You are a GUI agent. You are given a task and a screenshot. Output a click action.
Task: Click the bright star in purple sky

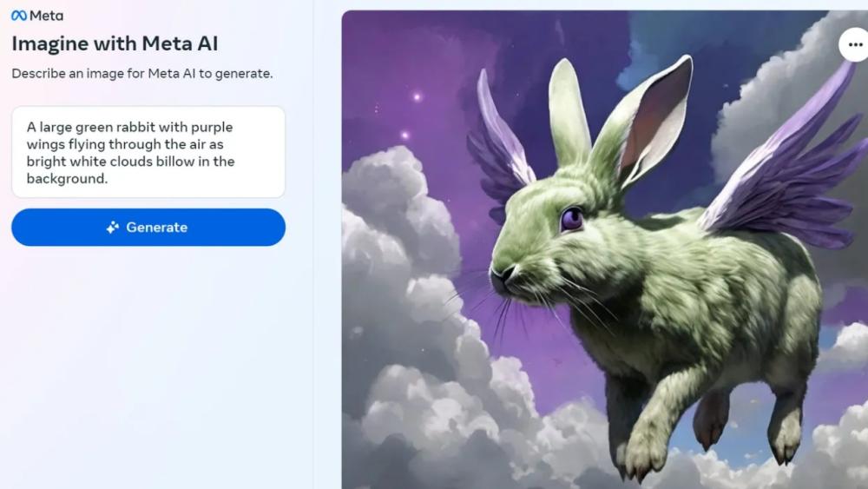coord(417,97)
